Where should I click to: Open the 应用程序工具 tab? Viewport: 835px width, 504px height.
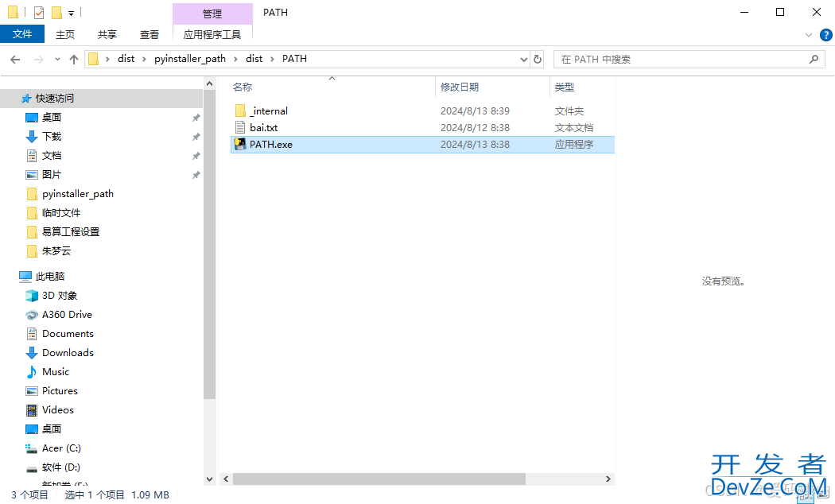(x=212, y=35)
